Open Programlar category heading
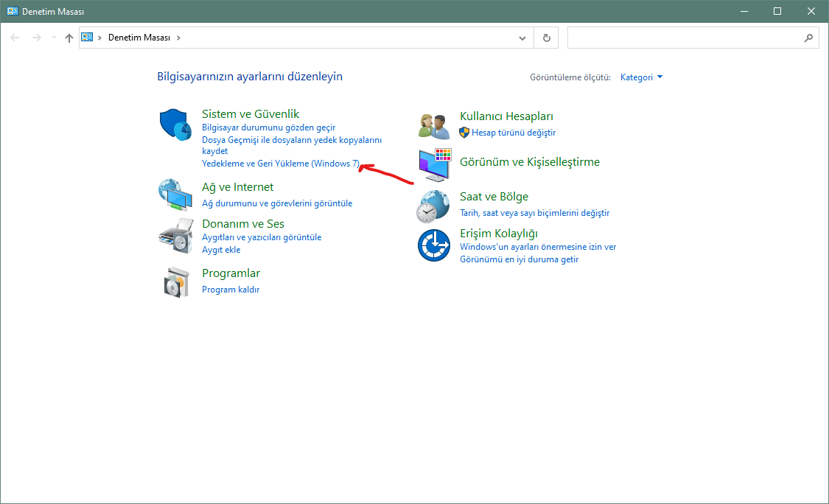The width and height of the screenshot is (829, 504). point(231,273)
